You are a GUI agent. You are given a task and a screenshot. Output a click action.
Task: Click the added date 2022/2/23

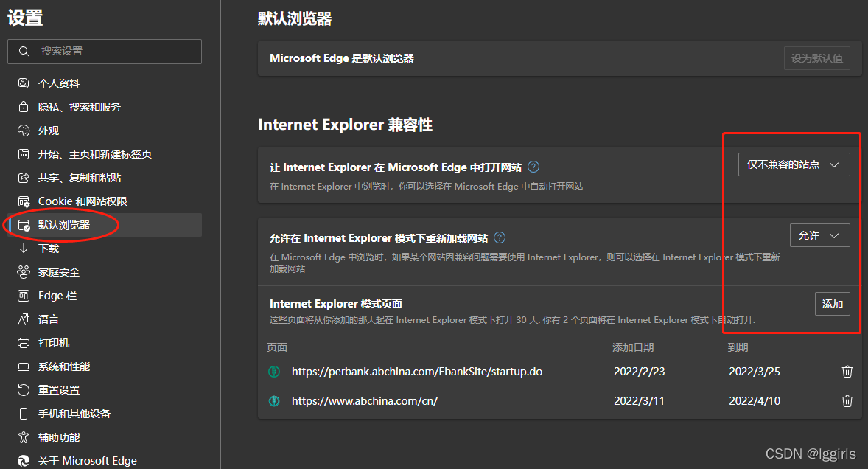click(640, 372)
